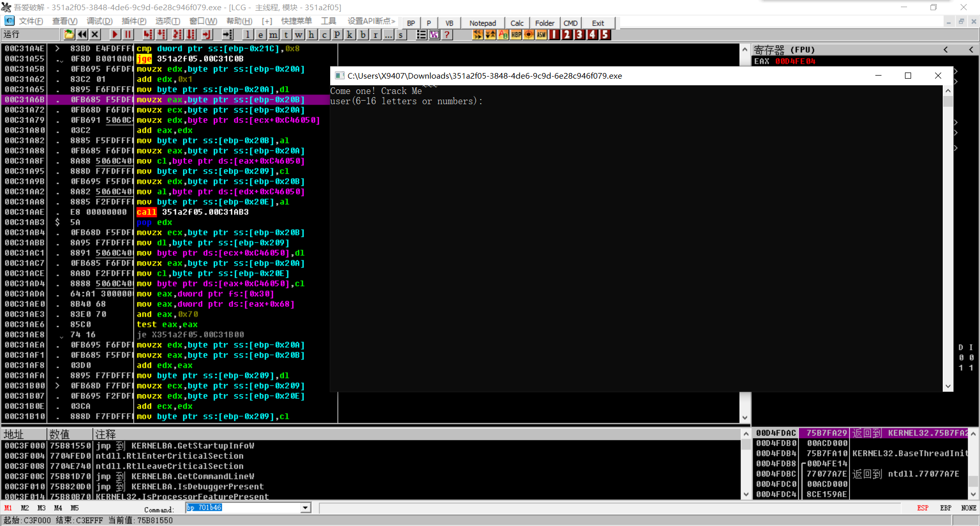Viewport: 980px width, 526px height.
Task: Open the call stack window
Action: (x=350, y=34)
